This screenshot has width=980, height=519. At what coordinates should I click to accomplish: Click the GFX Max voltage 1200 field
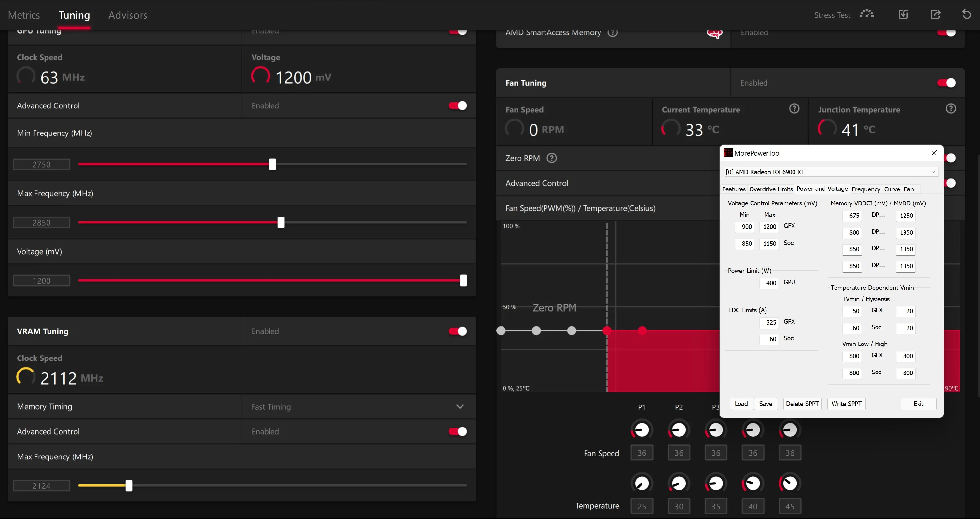pyautogui.click(x=769, y=227)
